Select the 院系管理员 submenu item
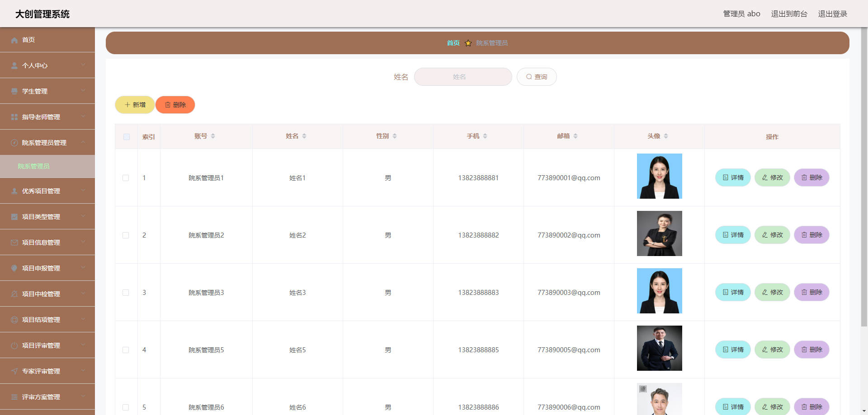The image size is (868, 415). pos(47,166)
